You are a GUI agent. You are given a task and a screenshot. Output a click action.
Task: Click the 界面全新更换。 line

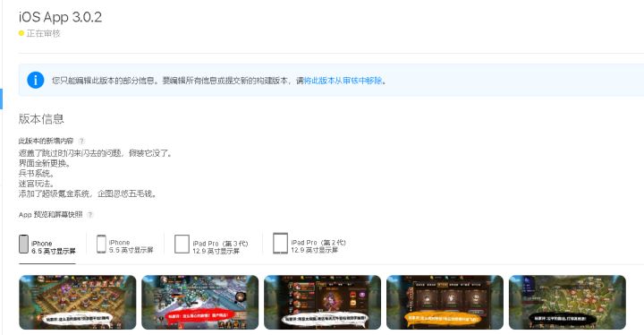(x=45, y=163)
